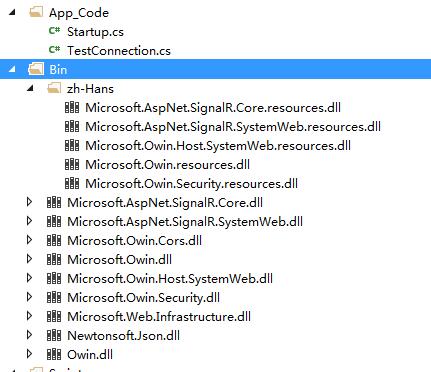This screenshot has width=431, height=372.
Task: Click the Bin folder icon
Action: pos(36,69)
